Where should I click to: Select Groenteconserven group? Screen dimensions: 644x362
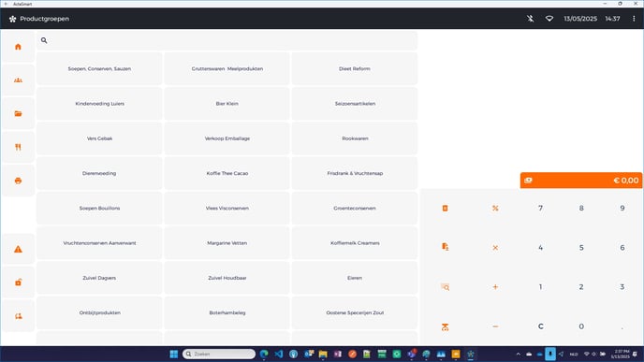click(355, 208)
